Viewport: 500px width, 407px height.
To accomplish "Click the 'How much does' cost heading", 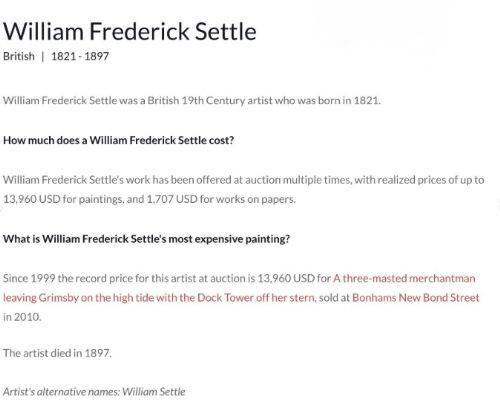I will pyautogui.click(x=118, y=140).
